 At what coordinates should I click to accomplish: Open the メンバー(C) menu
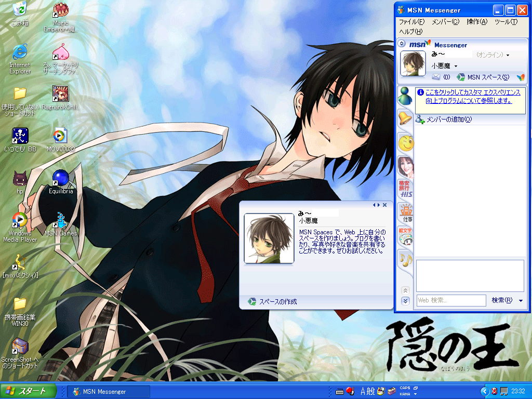click(445, 22)
